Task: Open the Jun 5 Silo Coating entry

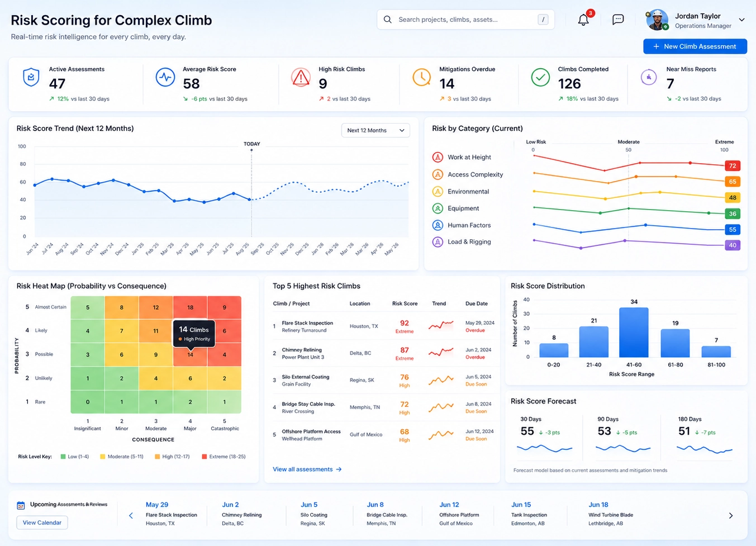Action: point(314,514)
